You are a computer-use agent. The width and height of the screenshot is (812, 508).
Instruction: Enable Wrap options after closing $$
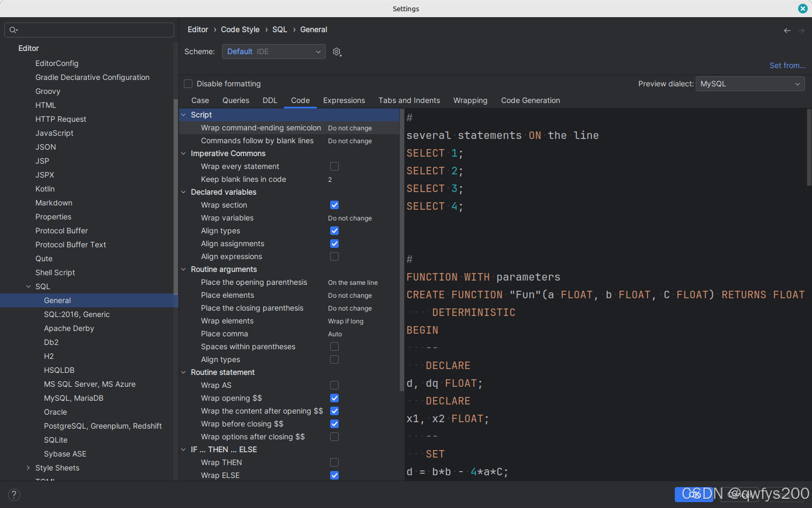pos(334,437)
